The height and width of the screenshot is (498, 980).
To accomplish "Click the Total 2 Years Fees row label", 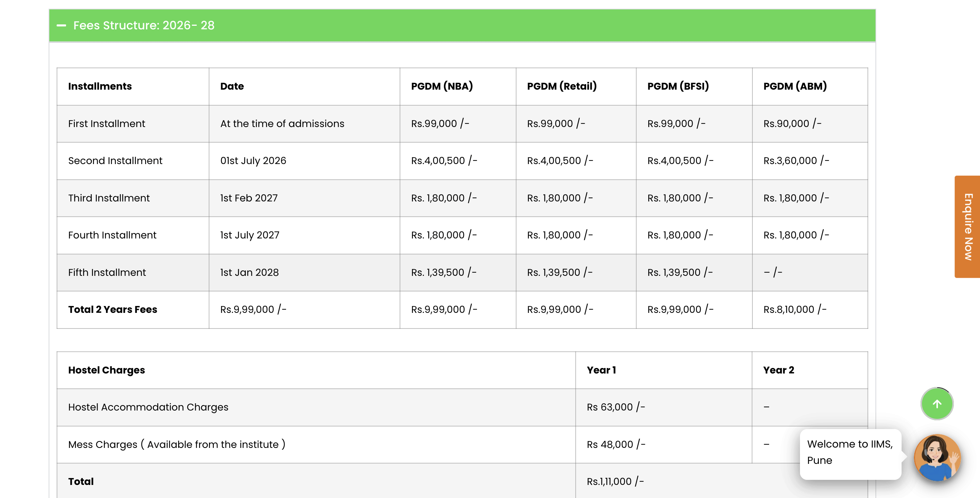I will 112,309.
